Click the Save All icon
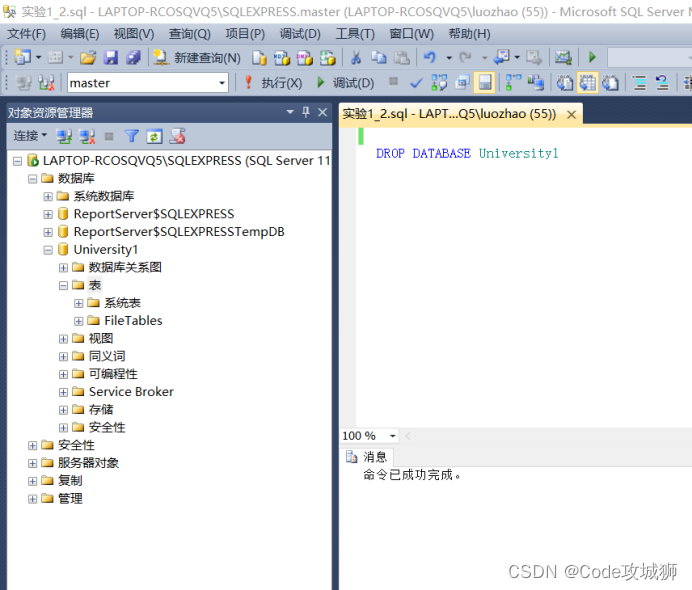Image resolution: width=692 pixels, height=590 pixels. [133, 57]
